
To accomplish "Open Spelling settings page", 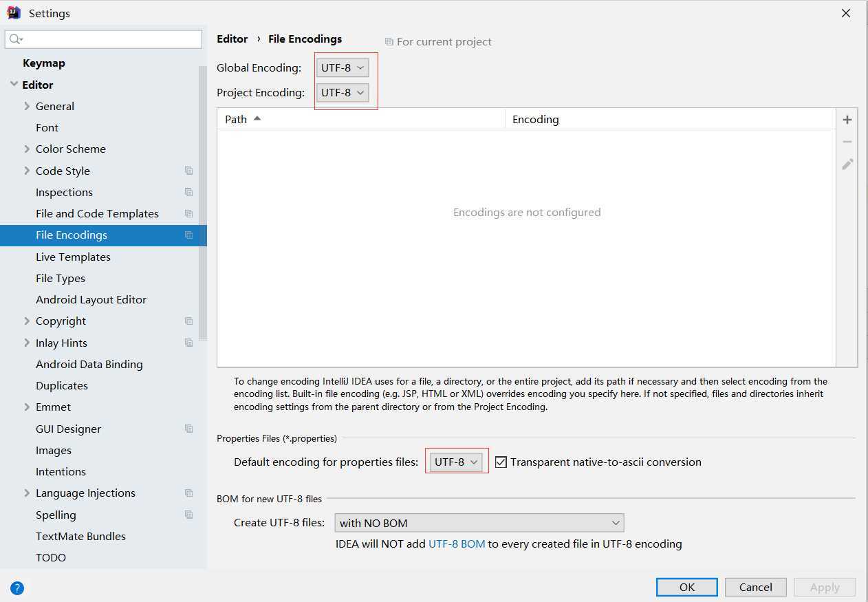I will [56, 515].
